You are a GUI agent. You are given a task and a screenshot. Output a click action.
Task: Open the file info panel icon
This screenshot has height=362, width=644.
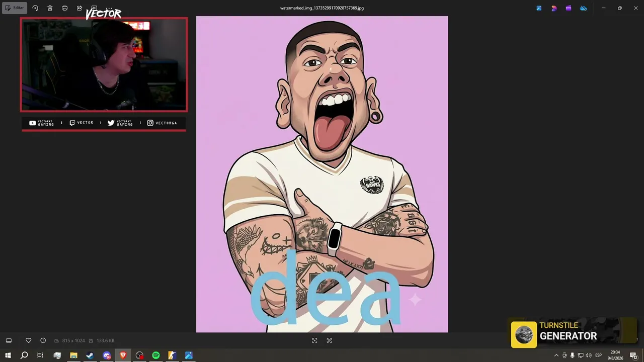(x=43, y=340)
